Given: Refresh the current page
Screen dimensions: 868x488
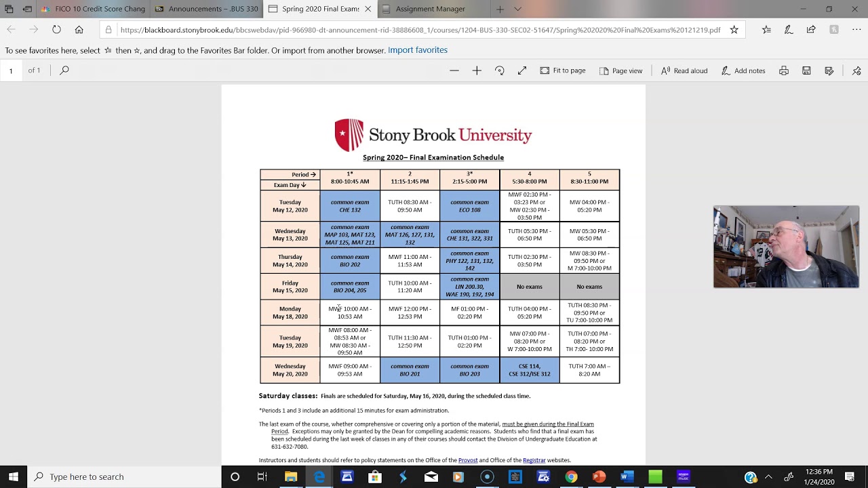Looking at the screenshot, I should tap(56, 30).
